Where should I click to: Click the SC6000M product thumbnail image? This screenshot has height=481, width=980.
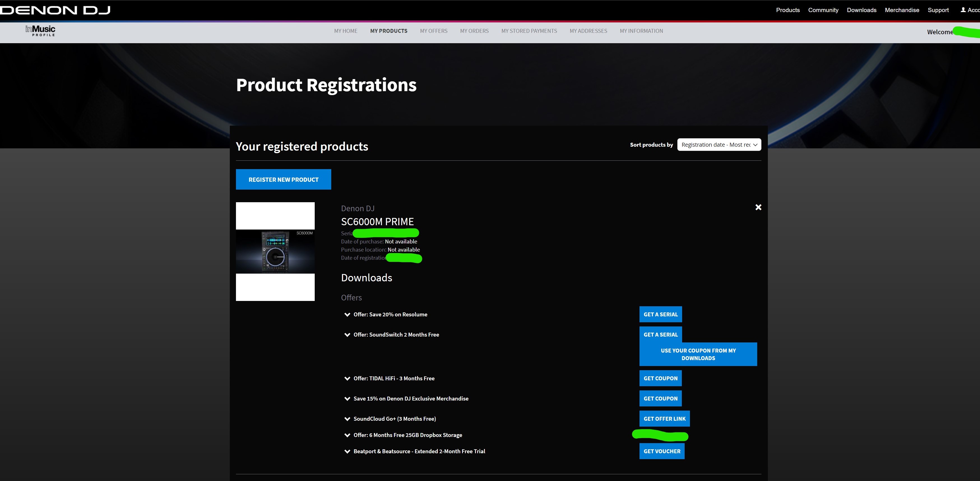point(275,251)
